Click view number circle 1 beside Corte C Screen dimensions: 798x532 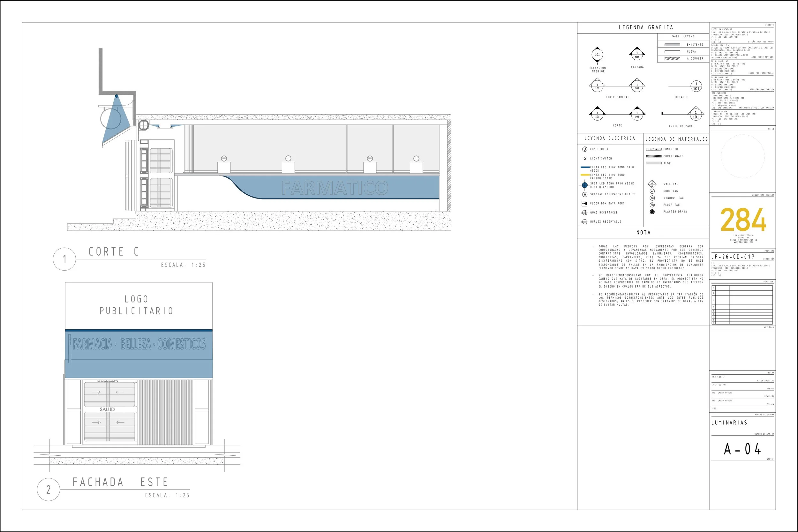click(64, 259)
